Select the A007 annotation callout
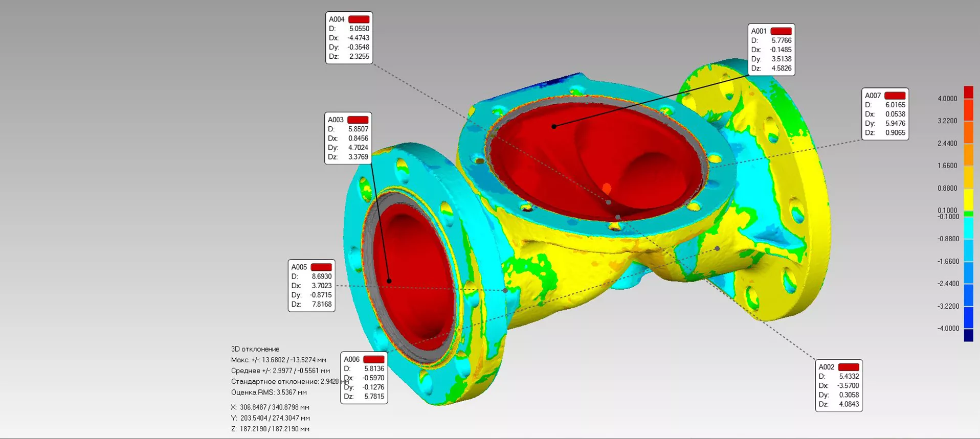The image size is (980, 439). pos(885,114)
